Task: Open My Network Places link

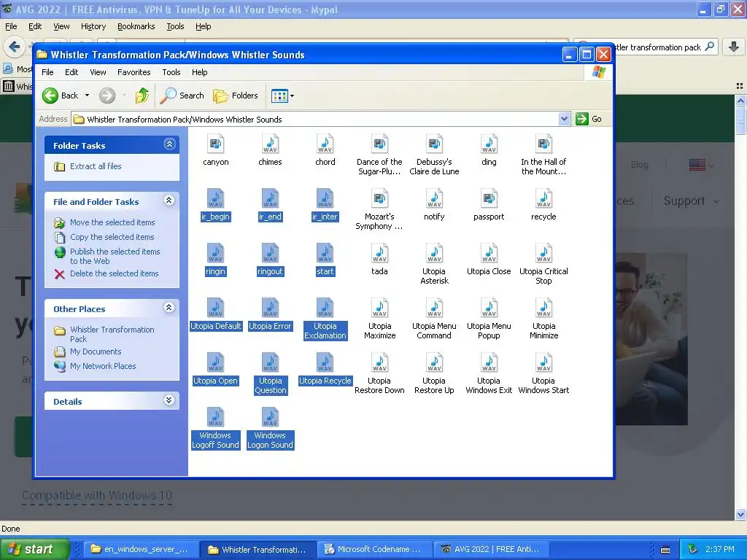Action: pos(103,366)
